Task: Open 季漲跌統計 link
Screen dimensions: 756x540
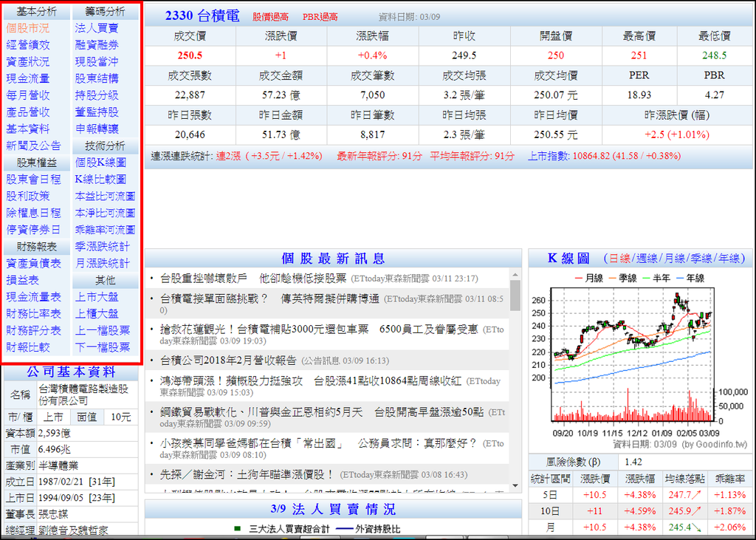Action: click(x=102, y=247)
